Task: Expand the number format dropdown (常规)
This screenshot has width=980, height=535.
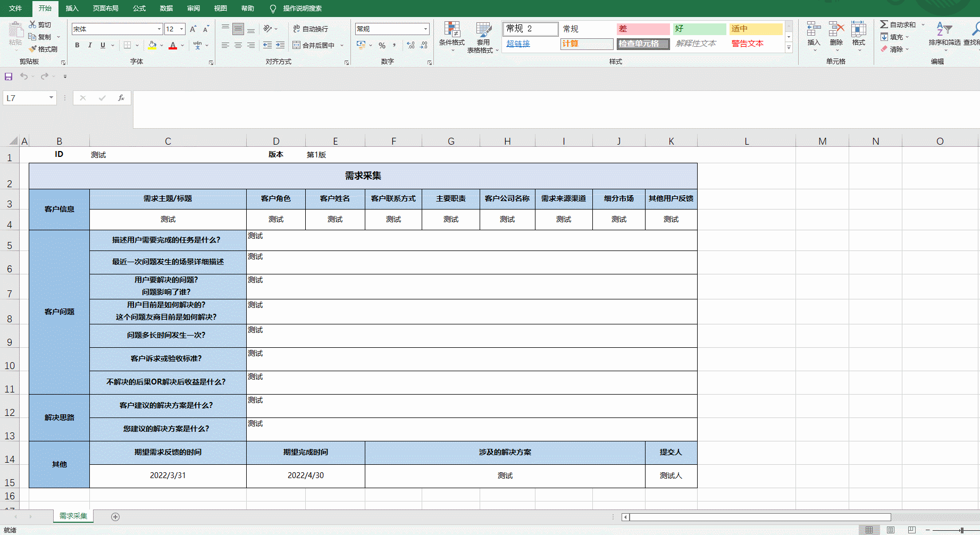Action: click(425, 29)
